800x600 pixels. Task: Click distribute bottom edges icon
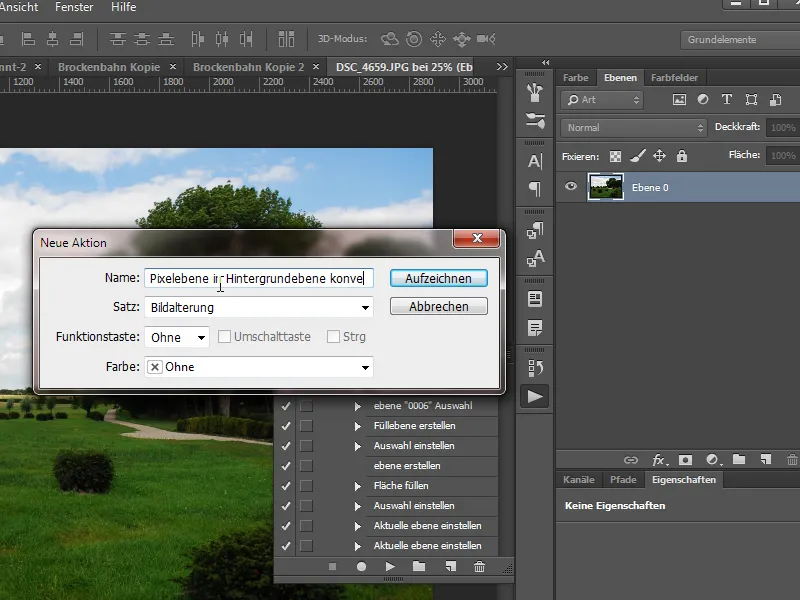(166, 39)
